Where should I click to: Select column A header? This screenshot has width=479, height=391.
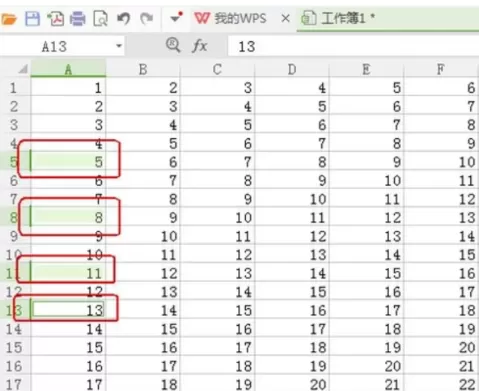click(x=68, y=69)
